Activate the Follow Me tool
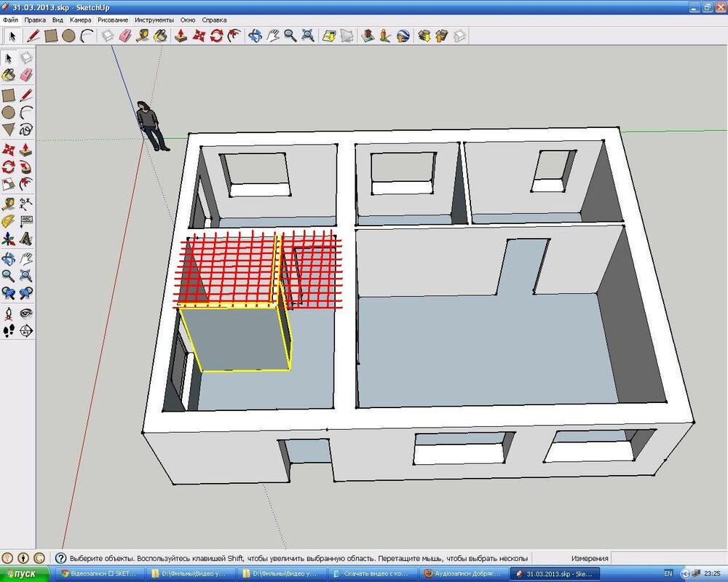Screen dimensions: 728x582 (26, 167)
